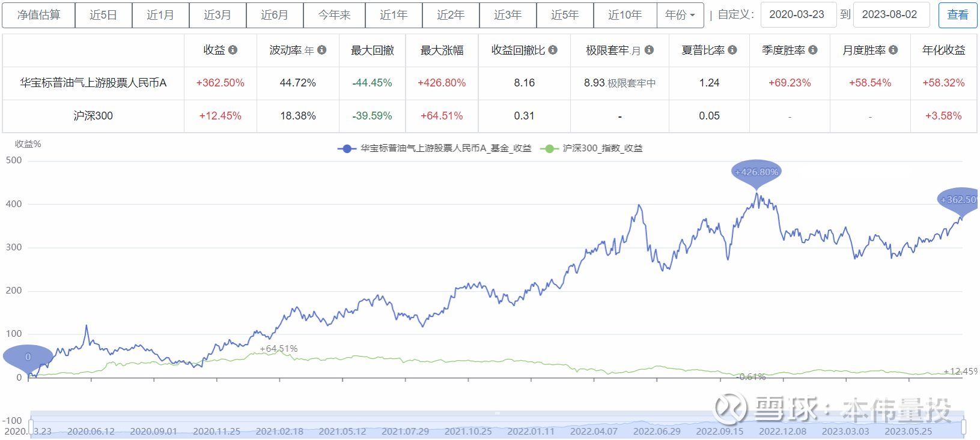The image size is (980, 440).
Task: Select the 近3年 range tab
Action: click(x=508, y=15)
